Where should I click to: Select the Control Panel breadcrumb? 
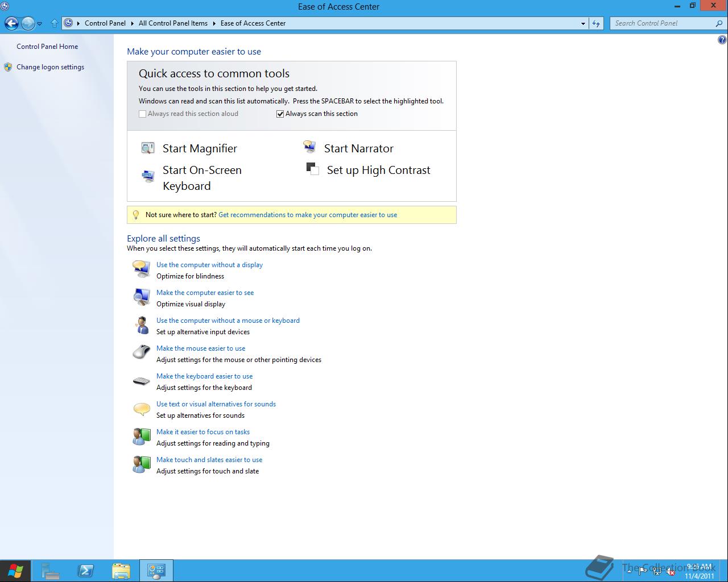click(x=105, y=23)
